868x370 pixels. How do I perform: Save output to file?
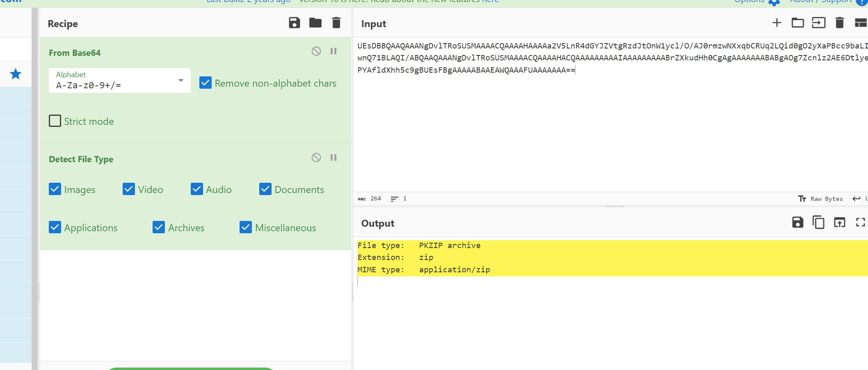click(797, 223)
